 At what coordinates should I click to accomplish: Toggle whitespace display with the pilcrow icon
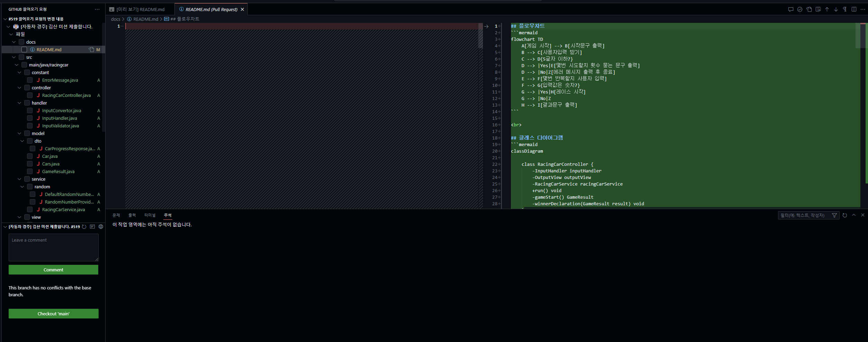(845, 9)
